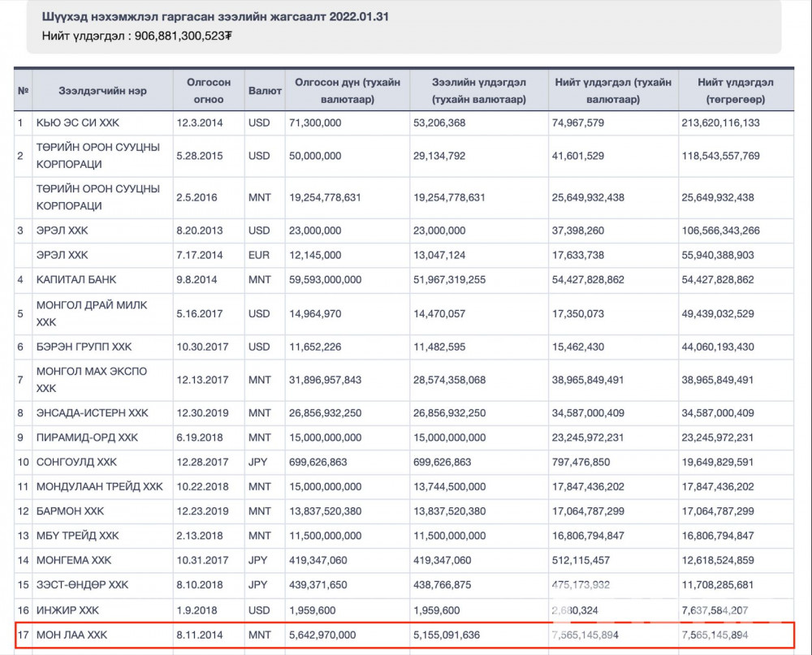
Task: Select the amount '71,300,000'
Action: tap(315, 123)
